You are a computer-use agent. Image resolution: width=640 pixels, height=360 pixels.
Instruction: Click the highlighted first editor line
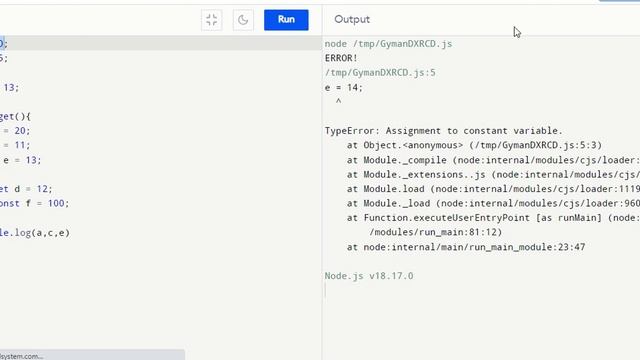coord(161,43)
